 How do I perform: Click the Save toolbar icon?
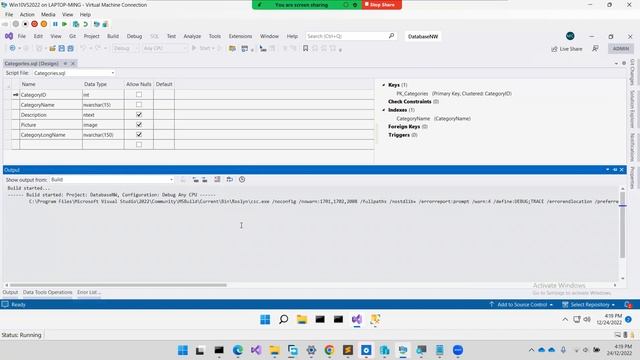[62, 49]
